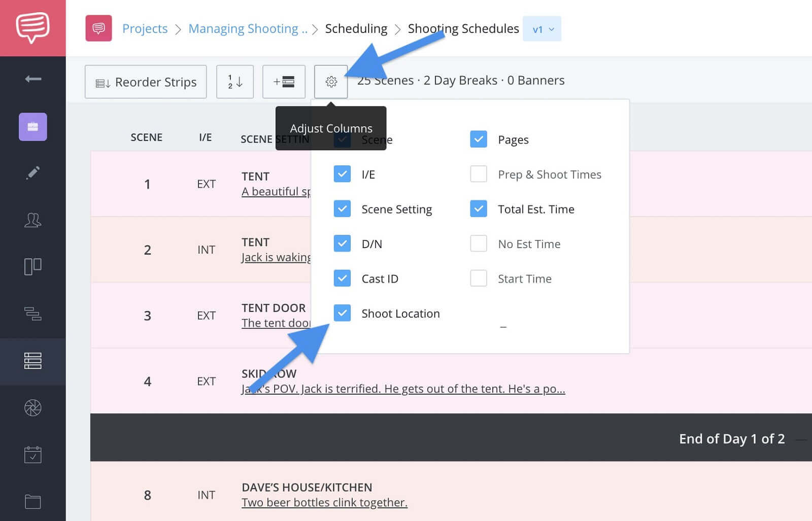Click the StudioBinder logo in the sidebar

(32, 27)
